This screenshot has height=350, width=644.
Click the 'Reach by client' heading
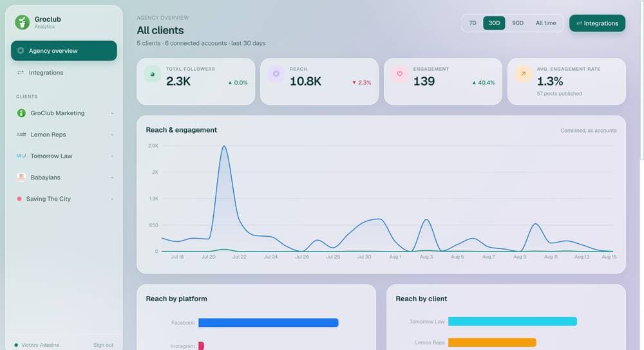coord(421,299)
